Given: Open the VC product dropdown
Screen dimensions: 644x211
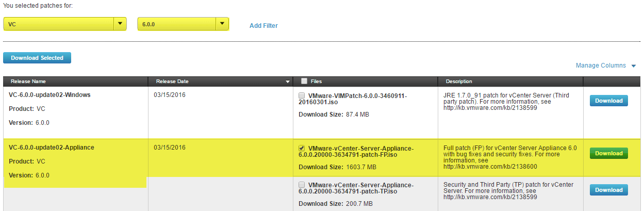Looking at the screenshot, I should point(65,24).
